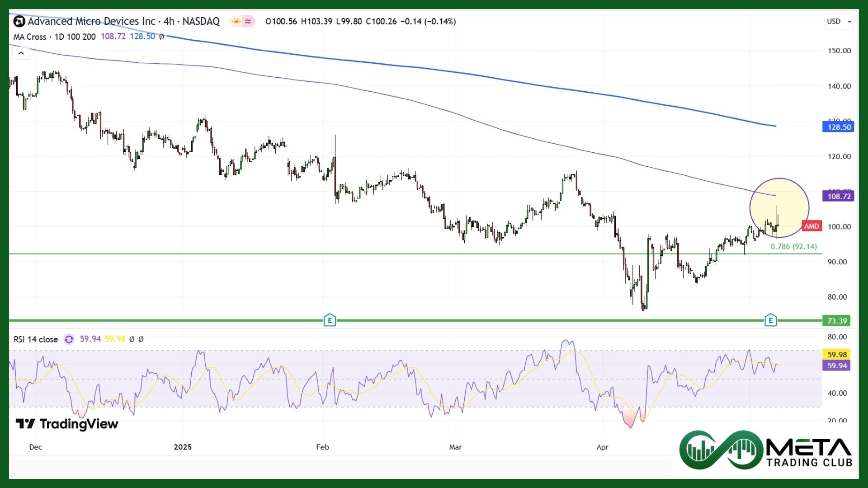Open the TradingView logo link
This screenshot has height=488, width=868.
click(x=67, y=424)
